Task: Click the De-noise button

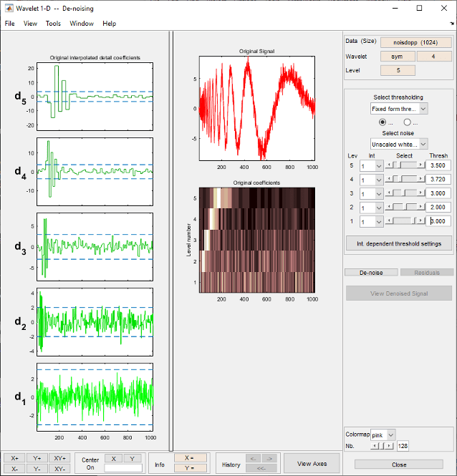Action: click(370, 273)
